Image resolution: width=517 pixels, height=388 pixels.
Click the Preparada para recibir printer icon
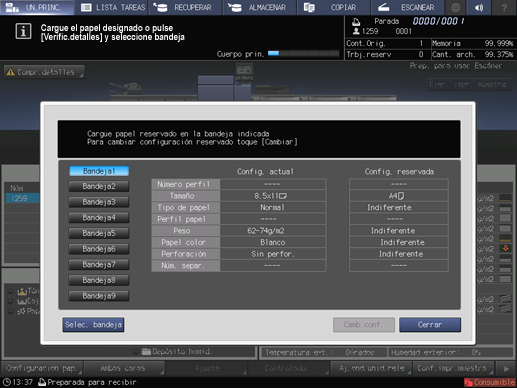(x=42, y=382)
